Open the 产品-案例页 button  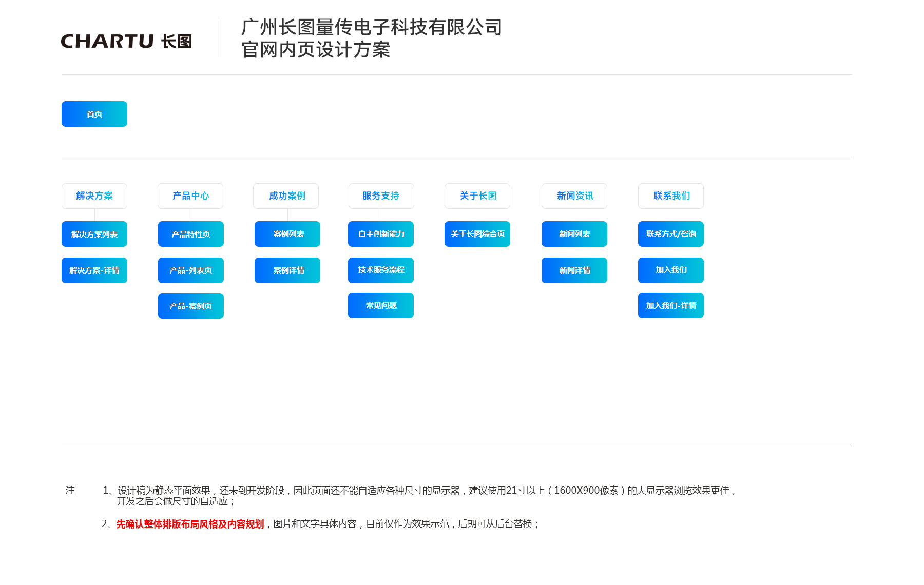click(191, 306)
